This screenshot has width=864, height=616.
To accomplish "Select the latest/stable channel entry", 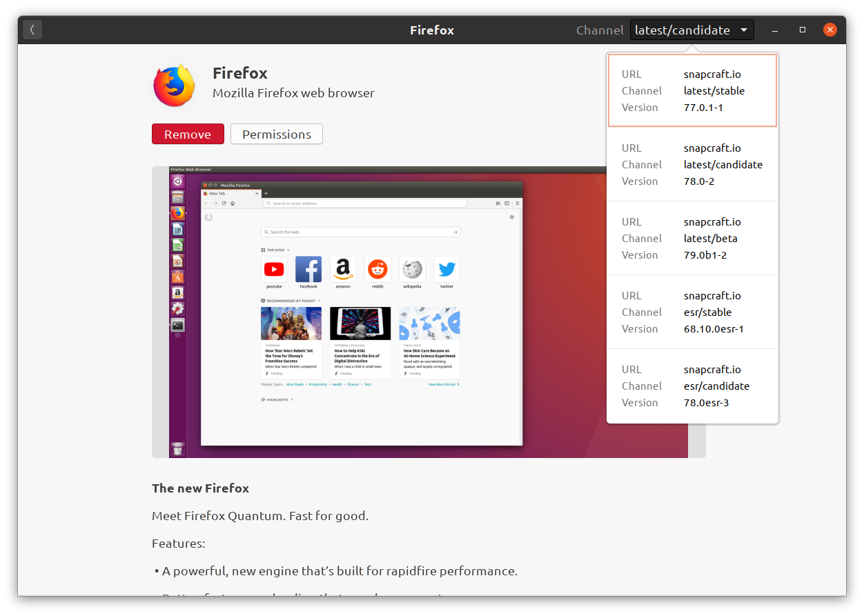I will click(692, 90).
